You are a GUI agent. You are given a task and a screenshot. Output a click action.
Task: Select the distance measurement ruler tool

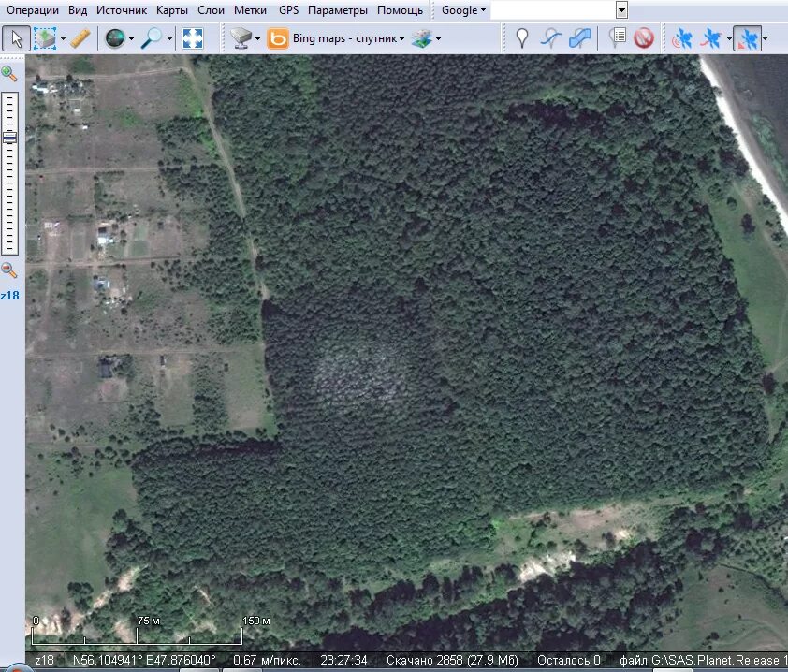pos(80,39)
